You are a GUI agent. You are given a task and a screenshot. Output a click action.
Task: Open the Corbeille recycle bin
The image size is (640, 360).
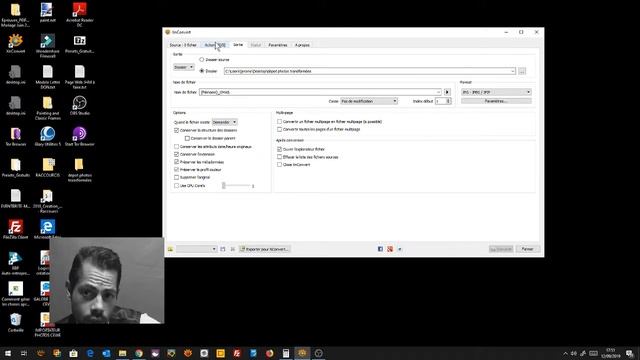[x=16, y=322]
